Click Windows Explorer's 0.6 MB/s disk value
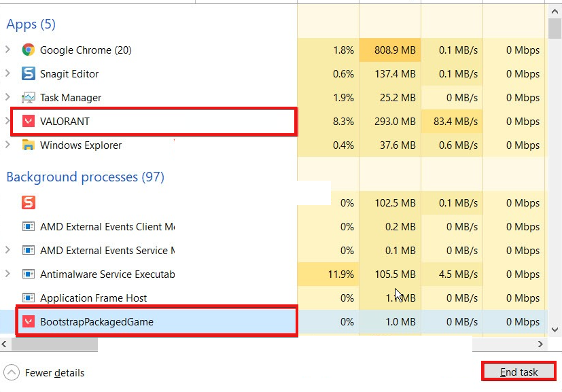 click(459, 145)
